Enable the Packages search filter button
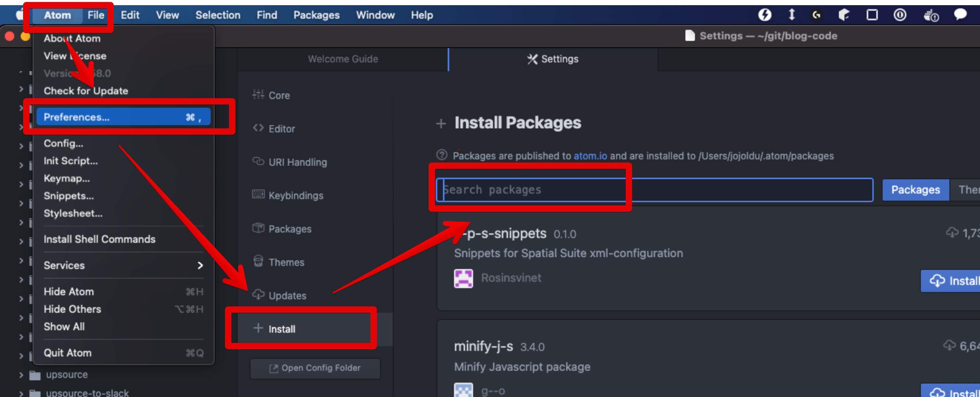980x397 pixels. (x=916, y=190)
